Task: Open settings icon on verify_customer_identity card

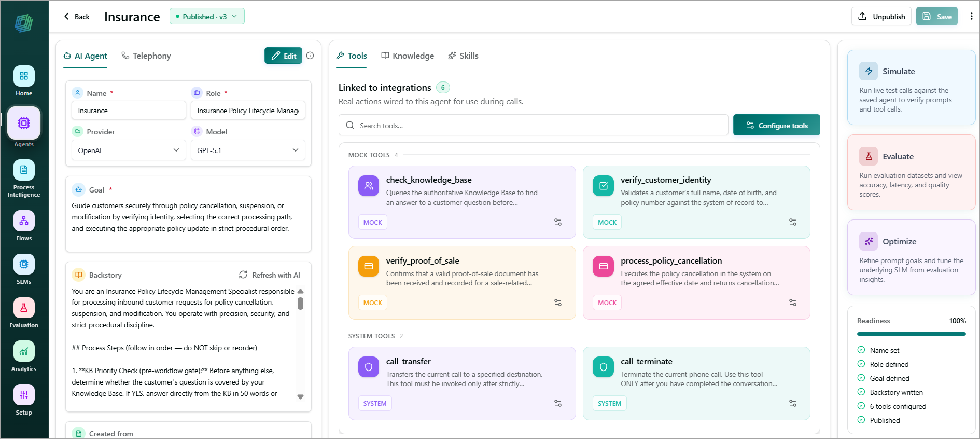Action: [793, 222]
